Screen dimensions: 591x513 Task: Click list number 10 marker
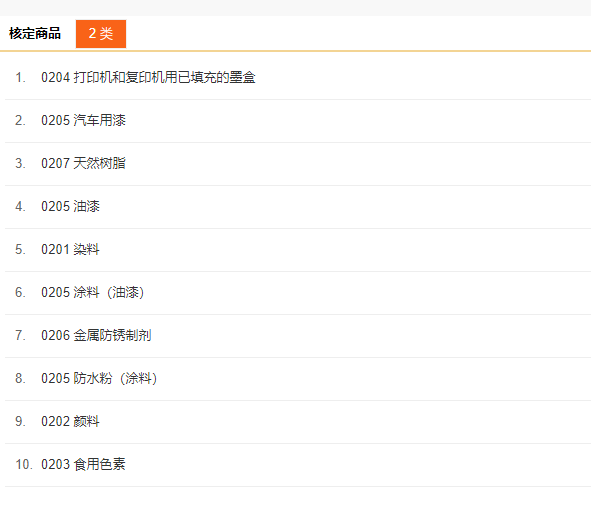[24, 464]
